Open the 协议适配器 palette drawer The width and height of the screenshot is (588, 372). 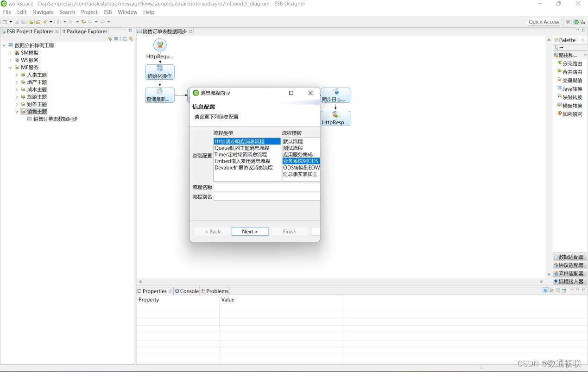tap(570, 265)
